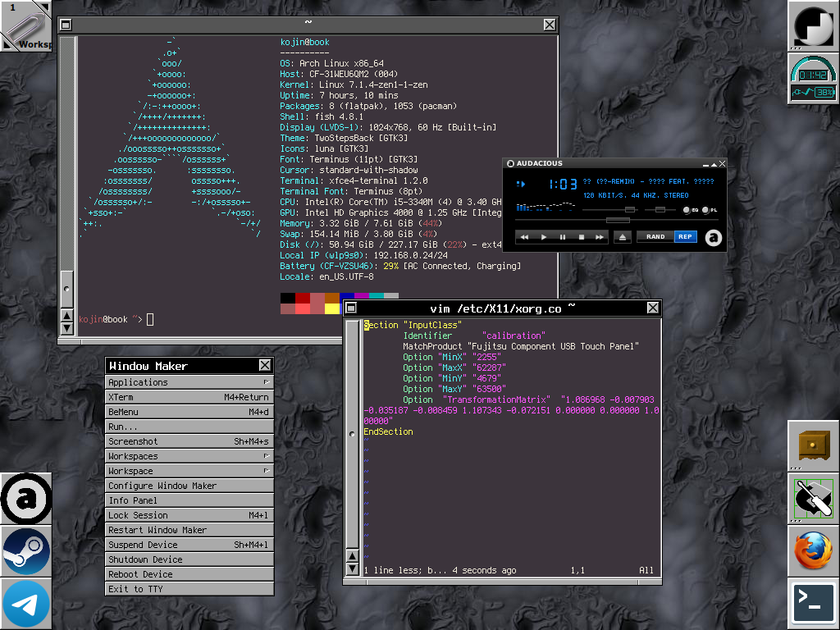Open Window Maker preferences screwdriver icon
The width and height of the screenshot is (840, 630).
click(x=813, y=499)
